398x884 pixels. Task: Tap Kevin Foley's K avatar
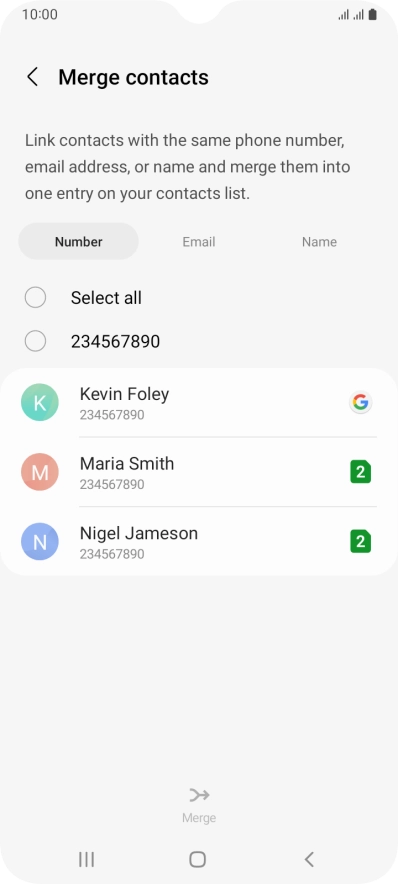(x=39, y=403)
